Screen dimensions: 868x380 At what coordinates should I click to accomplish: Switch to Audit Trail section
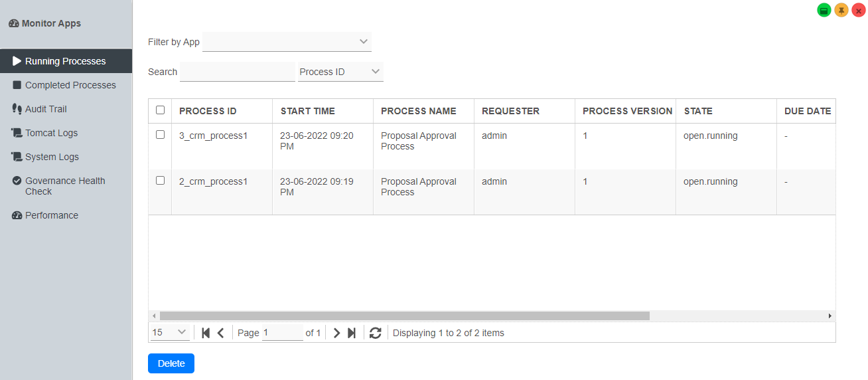coord(46,109)
